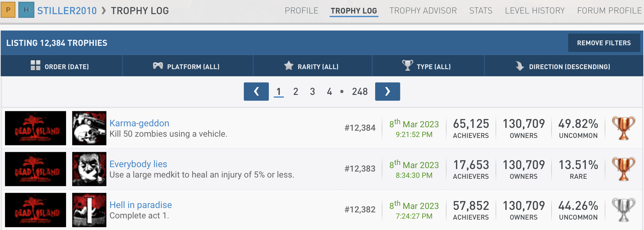The height and width of the screenshot is (230, 644).
Task: Click the blue H badge icon
Action: point(26,10)
